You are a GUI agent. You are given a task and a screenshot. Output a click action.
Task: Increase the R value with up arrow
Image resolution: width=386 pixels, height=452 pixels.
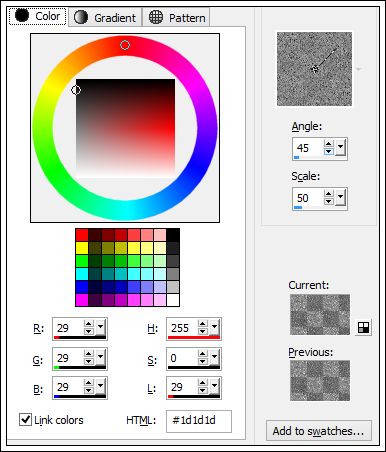point(89,324)
